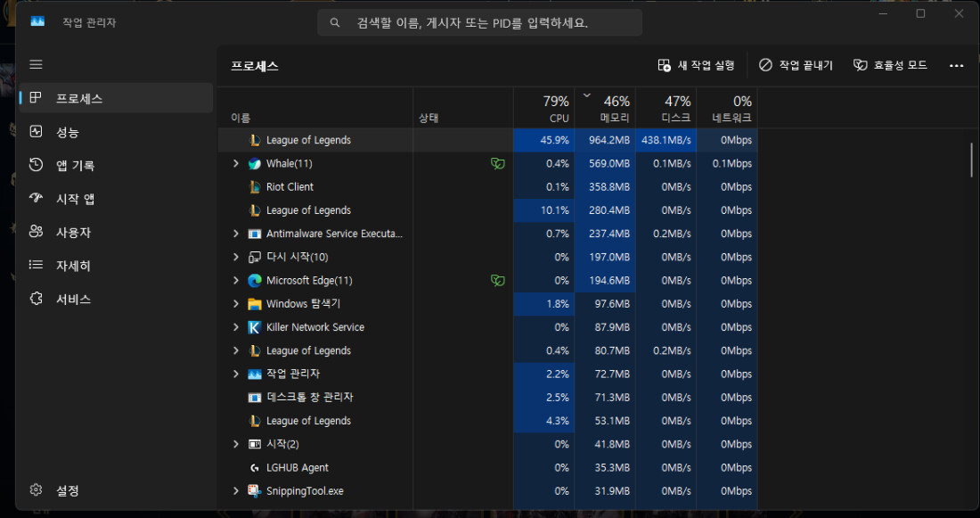Switch to the 자세히 (Details) tab
Screen dimensions: 980x518
pos(73,266)
